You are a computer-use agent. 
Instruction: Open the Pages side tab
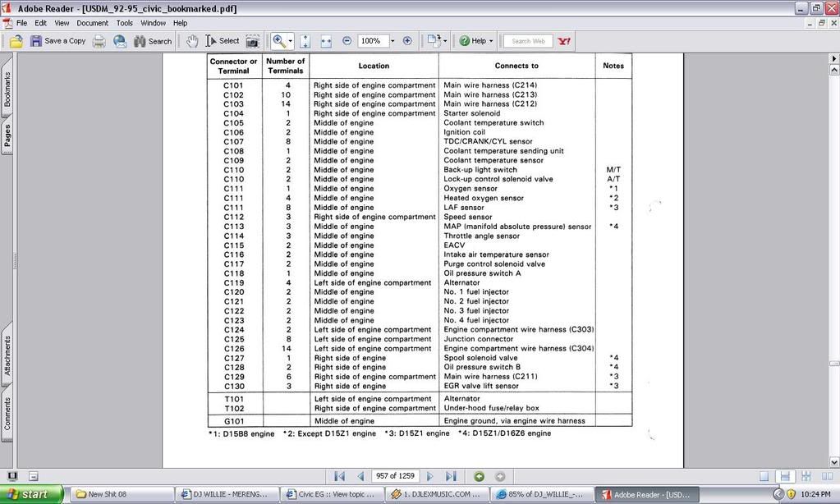[7, 136]
